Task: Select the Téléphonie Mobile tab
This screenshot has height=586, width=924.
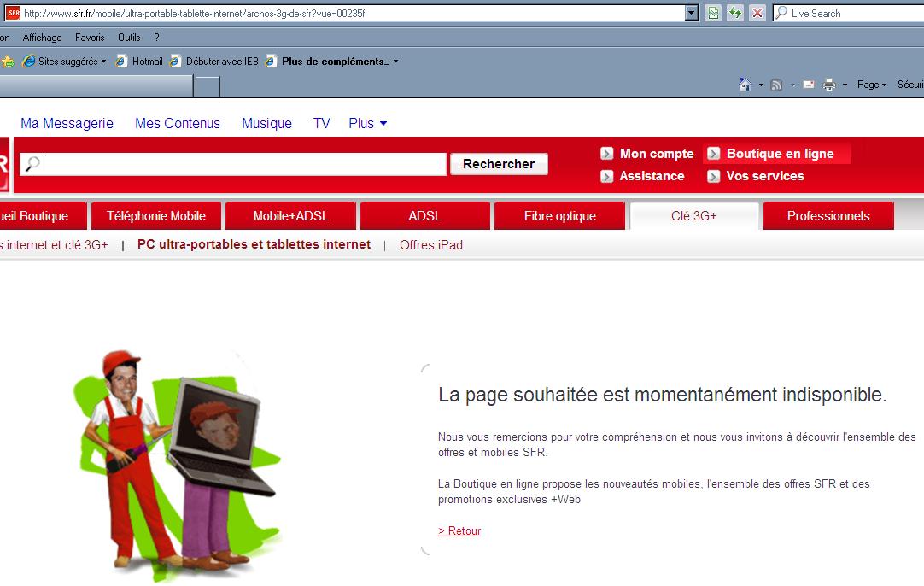Action: coord(156,216)
